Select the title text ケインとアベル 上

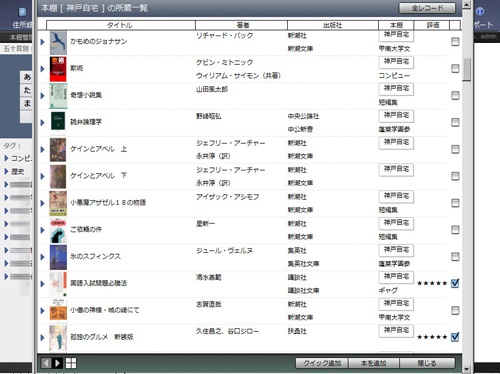[98, 149]
